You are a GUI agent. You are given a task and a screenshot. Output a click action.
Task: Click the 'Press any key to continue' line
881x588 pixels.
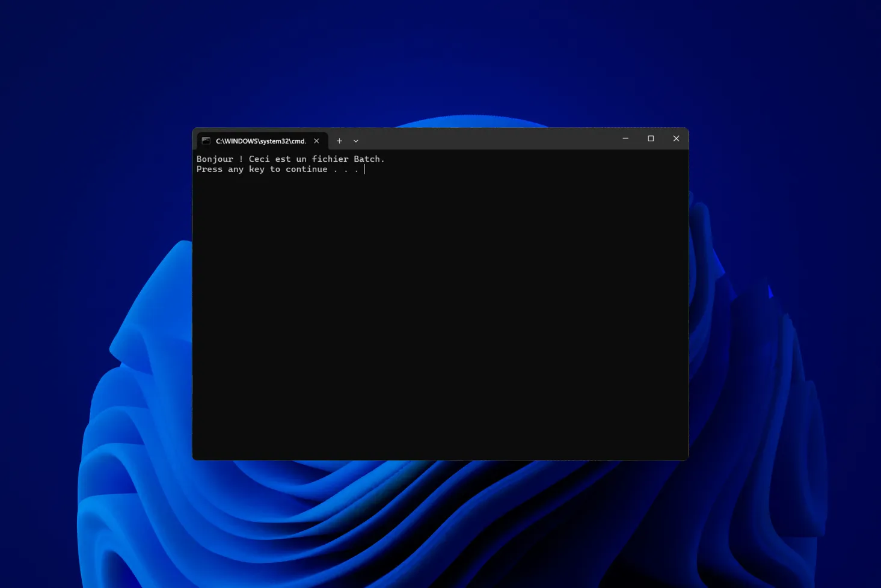coord(278,169)
